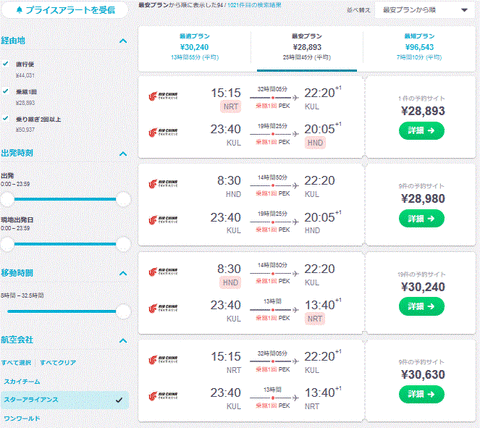The width and height of the screenshot is (480, 428).
Task: Click the arrow on the ¥28,893 details button
Action: (431, 131)
